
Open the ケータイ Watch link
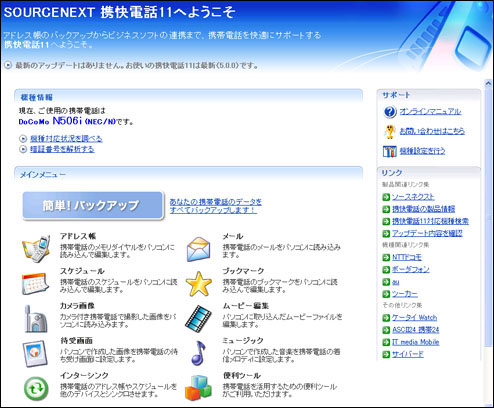(414, 318)
